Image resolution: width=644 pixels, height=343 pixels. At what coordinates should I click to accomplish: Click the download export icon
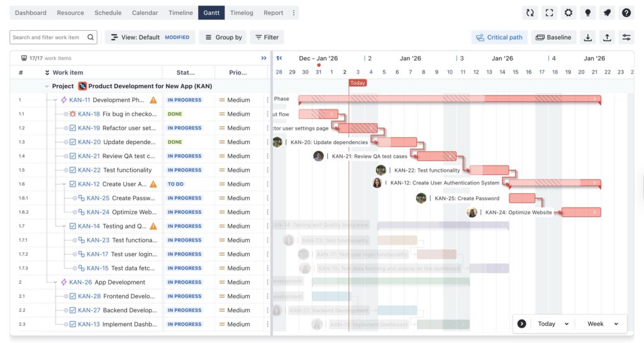point(587,37)
